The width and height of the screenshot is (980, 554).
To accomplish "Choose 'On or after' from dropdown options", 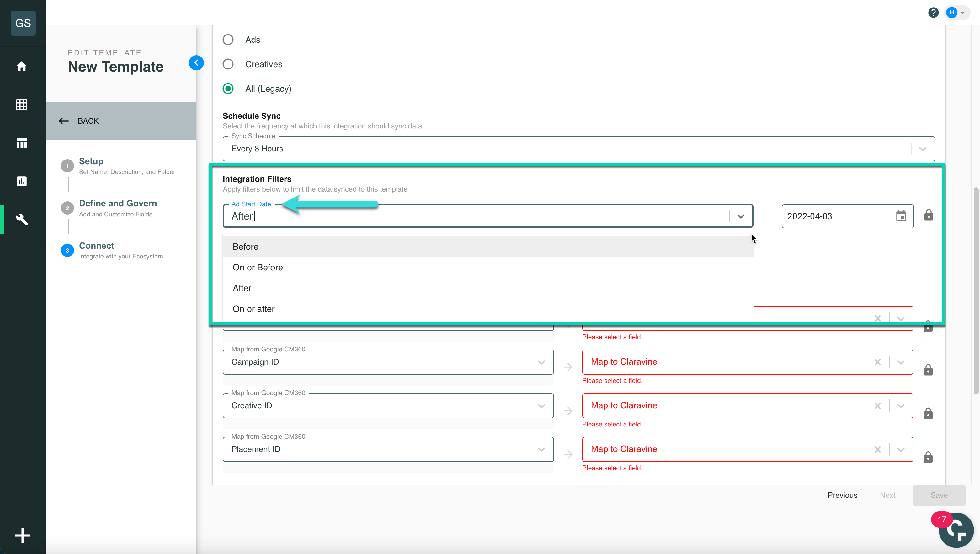I will pos(253,308).
